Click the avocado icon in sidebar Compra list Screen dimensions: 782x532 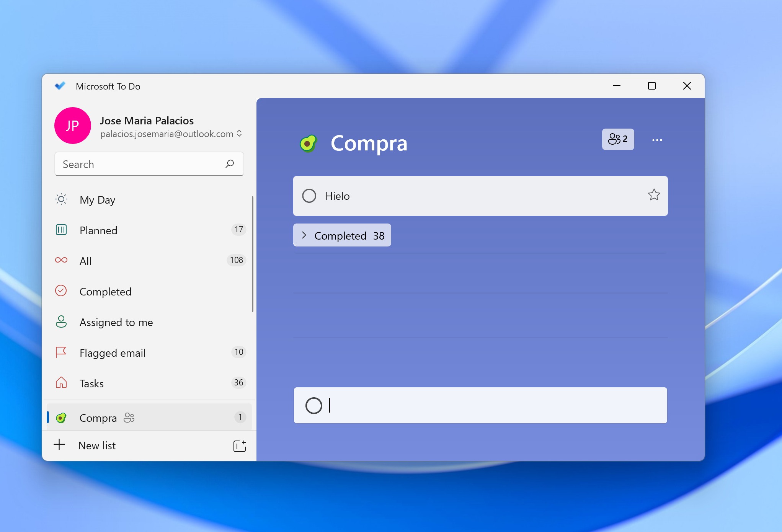click(x=61, y=418)
